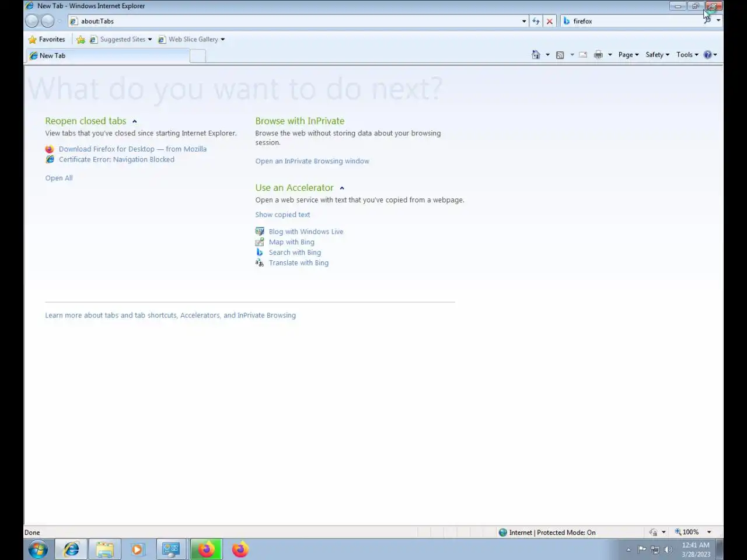This screenshot has width=747, height=560.
Task: Open the Favorites center button
Action: [47, 39]
